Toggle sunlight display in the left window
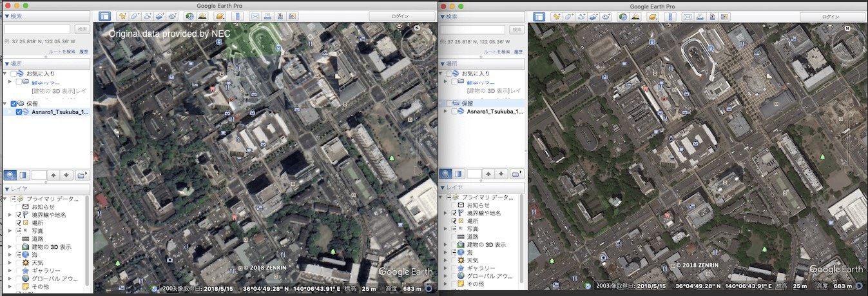The image size is (868, 296). [x=204, y=16]
